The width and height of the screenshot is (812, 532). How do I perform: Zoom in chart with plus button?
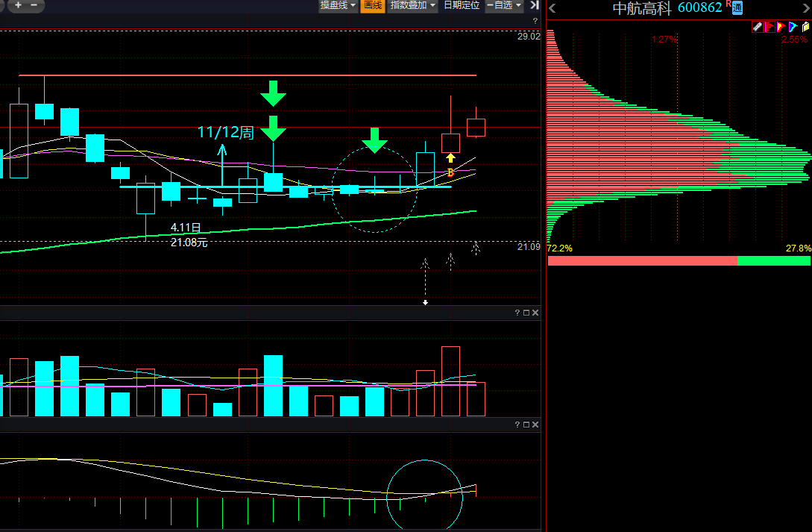coord(18,4)
